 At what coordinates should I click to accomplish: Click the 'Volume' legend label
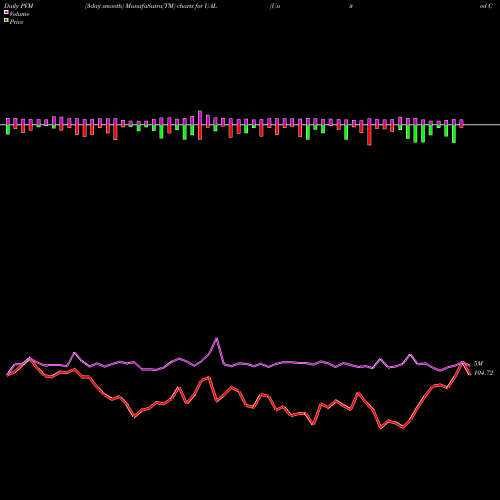[x=19, y=14]
